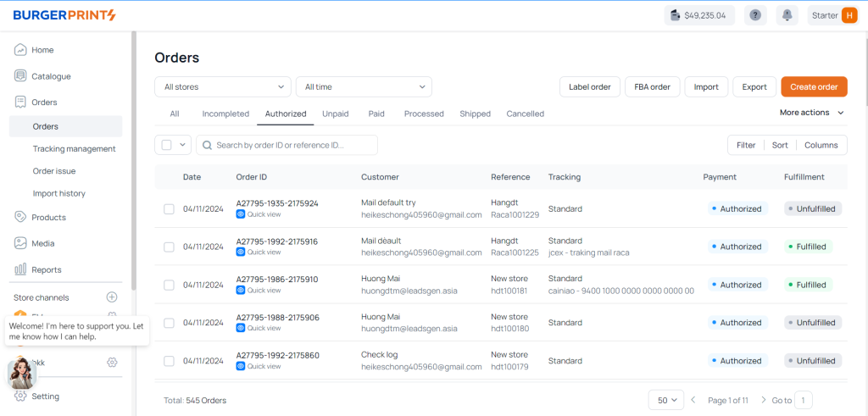The width and height of the screenshot is (868, 416).
Task: Click the Media sidebar icon
Action: 20,243
